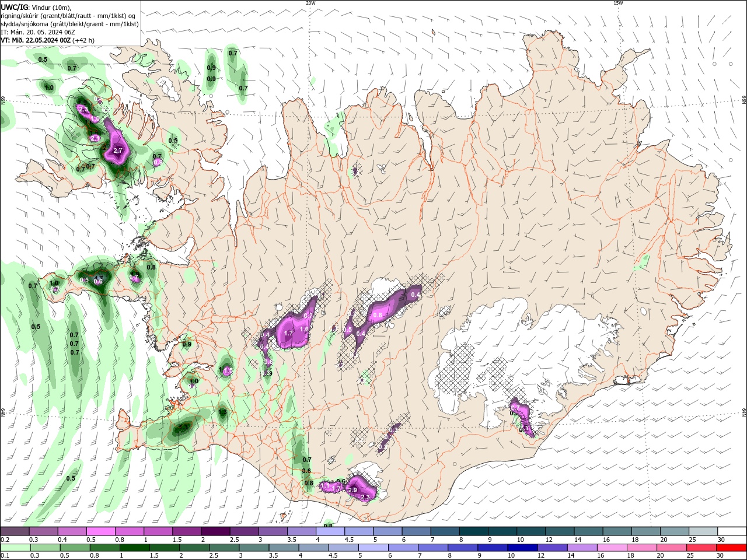
Task: Click the '1.6' snow value in central highlands
Action: click(x=304, y=329)
